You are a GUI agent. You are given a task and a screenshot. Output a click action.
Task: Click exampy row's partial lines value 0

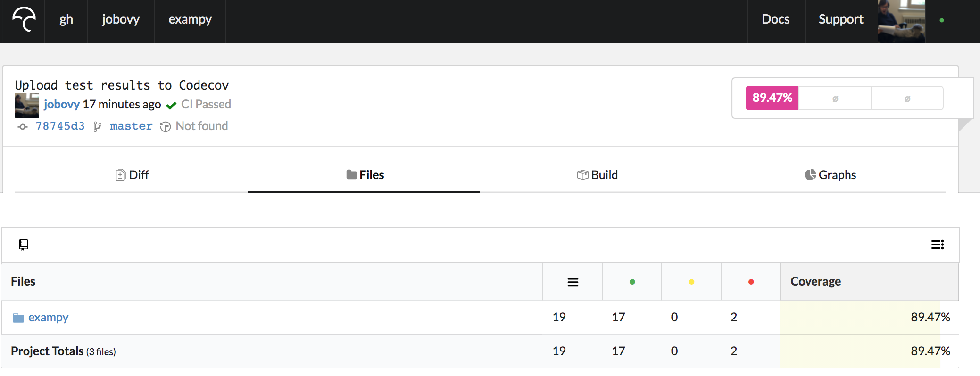pyautogui.click(x=674, y=317)
